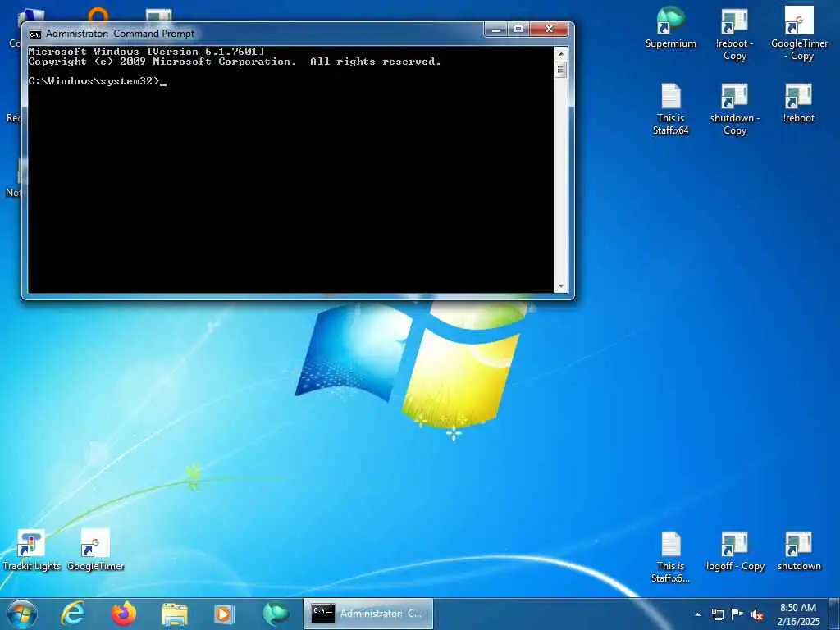Screen dimensions: 840x630
Task: Open the network status tray icon
Action: pyautogui.click(x=717, y=614)
